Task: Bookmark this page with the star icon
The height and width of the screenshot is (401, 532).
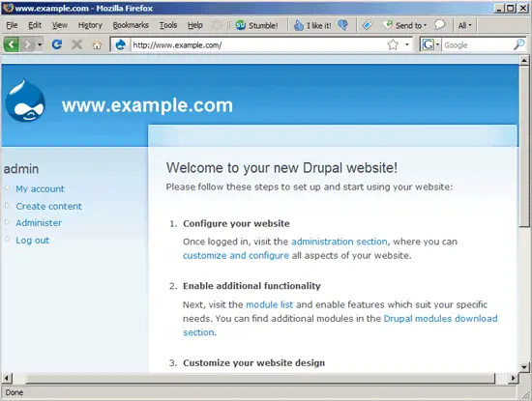Action: pyautogui.click(x=393, y=44)
